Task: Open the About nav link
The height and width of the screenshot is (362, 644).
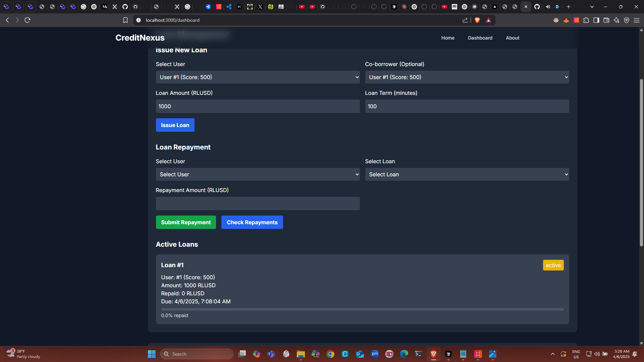Action: point(512,38)
